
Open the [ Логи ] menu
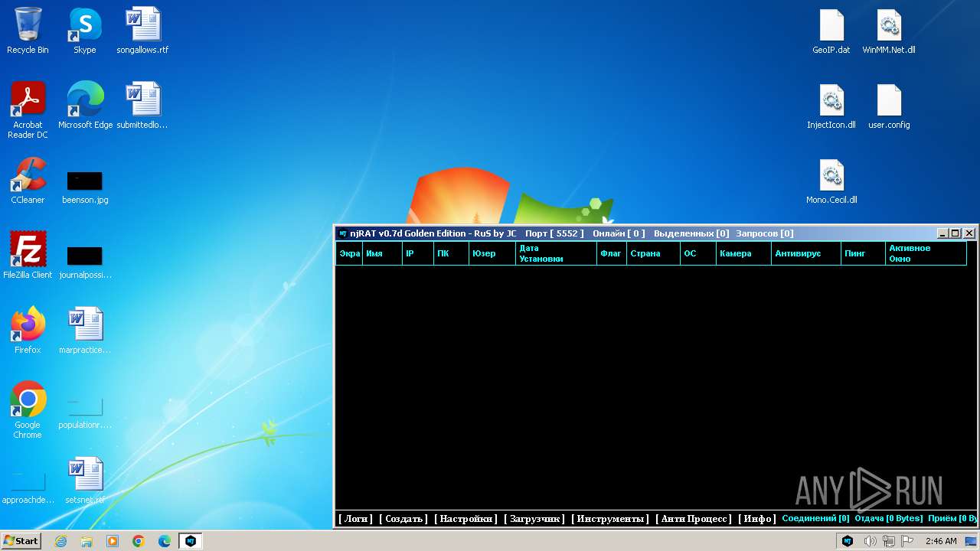coord(356,519)
